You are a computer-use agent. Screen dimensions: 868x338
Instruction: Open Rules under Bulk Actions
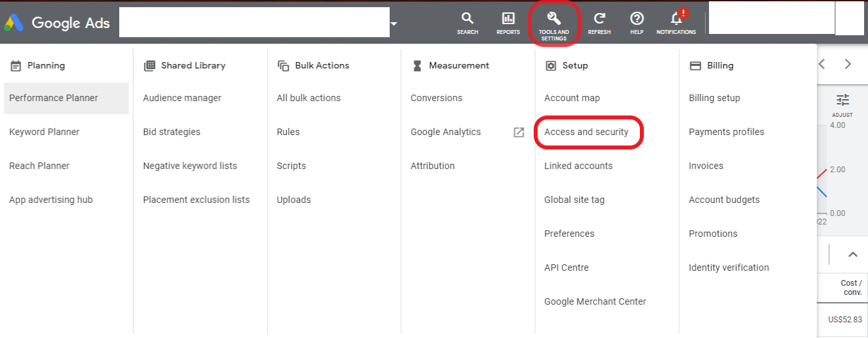[x=288, y=132]
